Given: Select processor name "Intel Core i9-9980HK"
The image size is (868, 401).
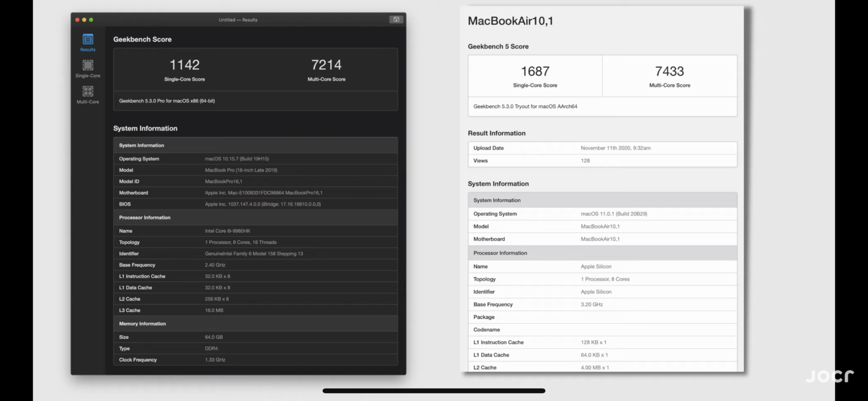Looking at the screenshot, I should (x=227, y=231).
